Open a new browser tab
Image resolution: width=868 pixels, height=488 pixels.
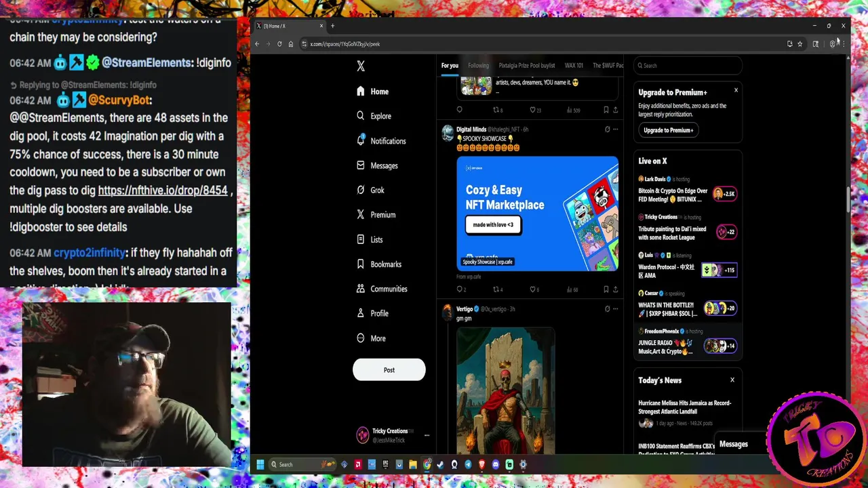click(332, 26)
